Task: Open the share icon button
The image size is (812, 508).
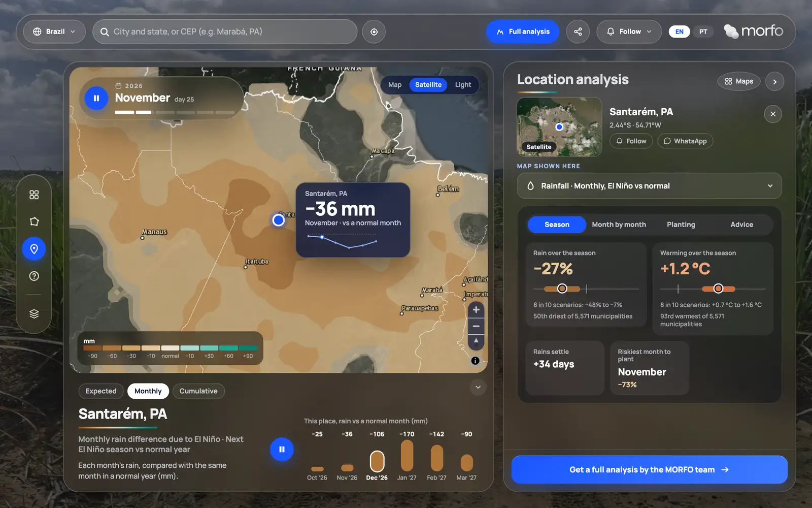Action: click(578, 31)
